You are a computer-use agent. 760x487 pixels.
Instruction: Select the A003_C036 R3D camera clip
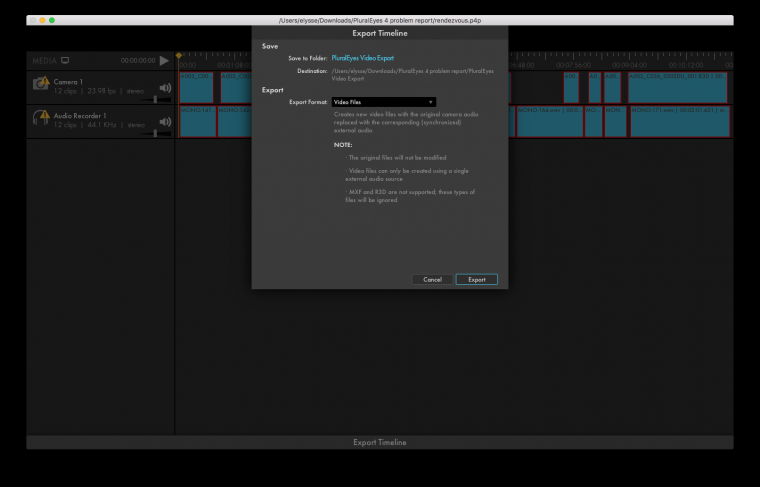[677, 88]
